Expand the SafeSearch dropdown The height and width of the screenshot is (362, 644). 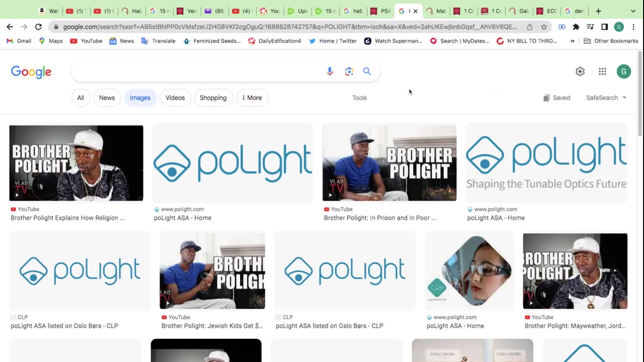[606, 98]
